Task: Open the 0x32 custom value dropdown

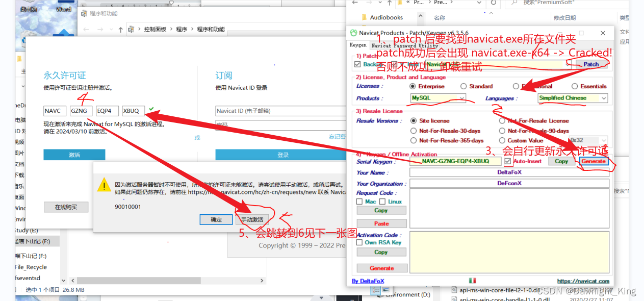Action: (588, 140)
